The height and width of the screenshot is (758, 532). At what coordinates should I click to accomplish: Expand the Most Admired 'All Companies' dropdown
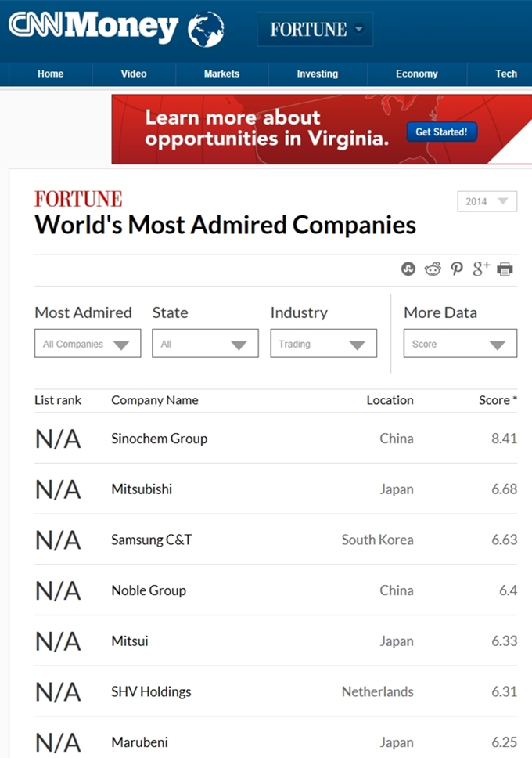tap(88, 344)
